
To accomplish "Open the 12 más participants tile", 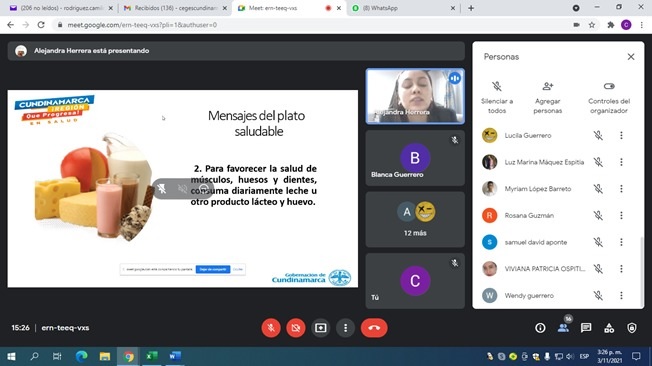I will (415, 219).
